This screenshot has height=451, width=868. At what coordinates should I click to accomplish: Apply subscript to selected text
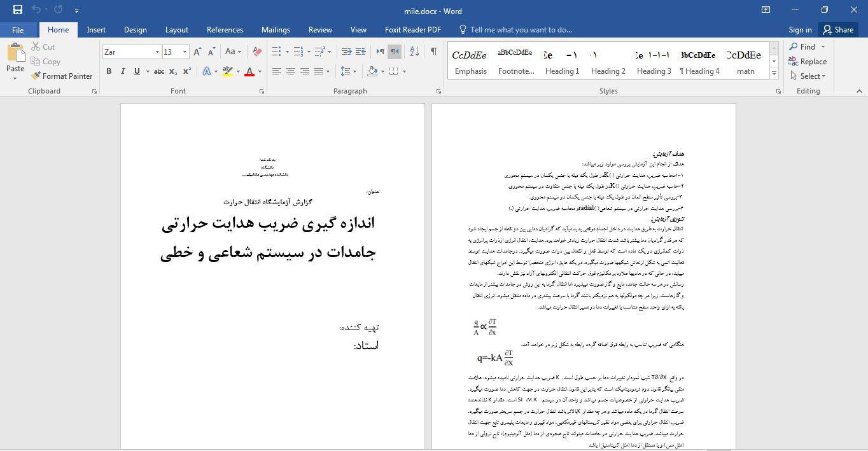pos(172,71)
